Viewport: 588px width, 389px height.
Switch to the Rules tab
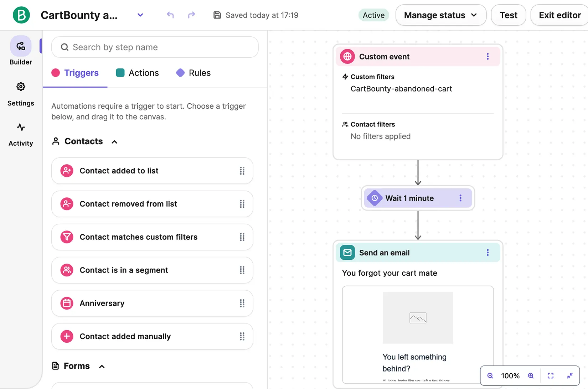[x=194, y=73]
